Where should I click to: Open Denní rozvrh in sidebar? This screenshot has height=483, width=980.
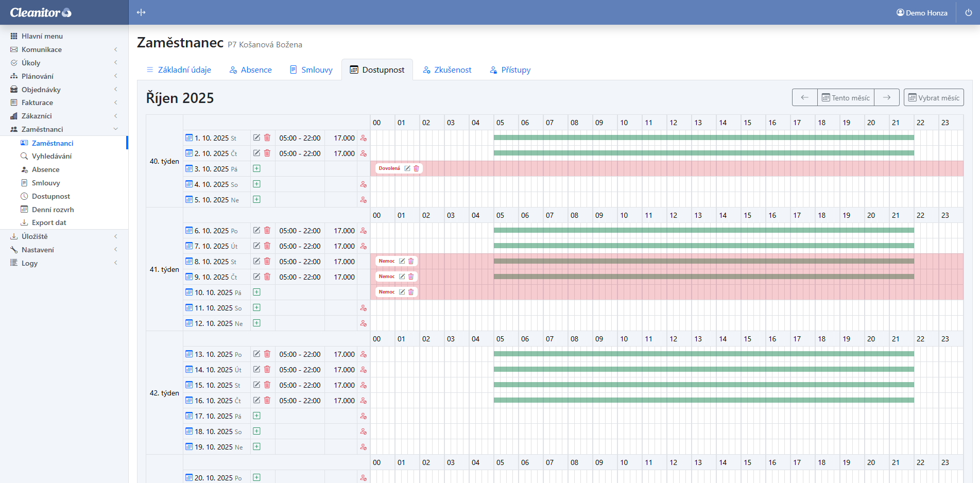[x=53, y=210]
